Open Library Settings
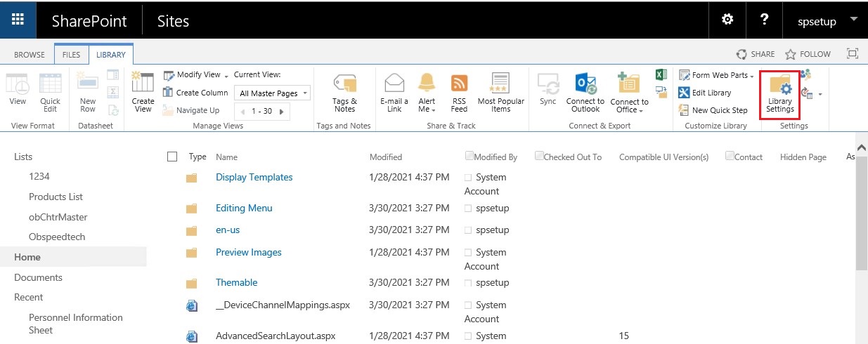 coord(781,94)
